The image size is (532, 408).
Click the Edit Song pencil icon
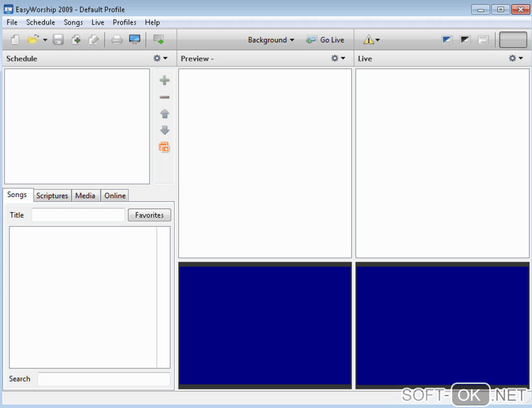click(94, 40)
